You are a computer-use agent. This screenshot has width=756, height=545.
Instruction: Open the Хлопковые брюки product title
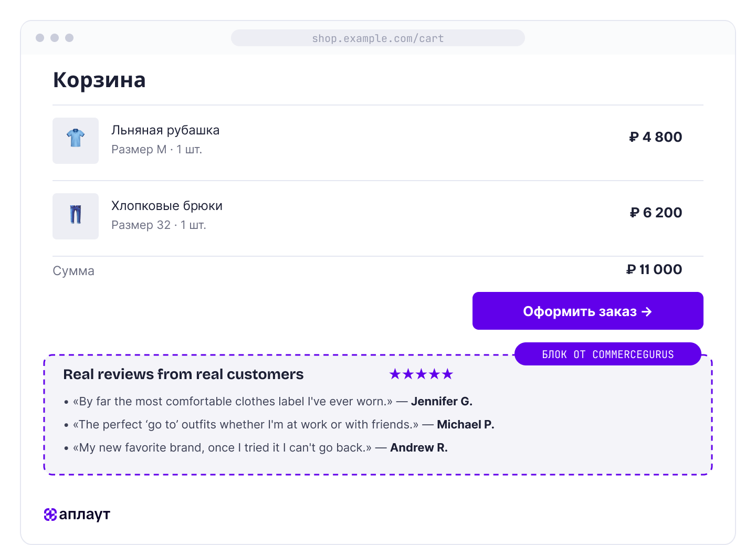click(167, 206)
